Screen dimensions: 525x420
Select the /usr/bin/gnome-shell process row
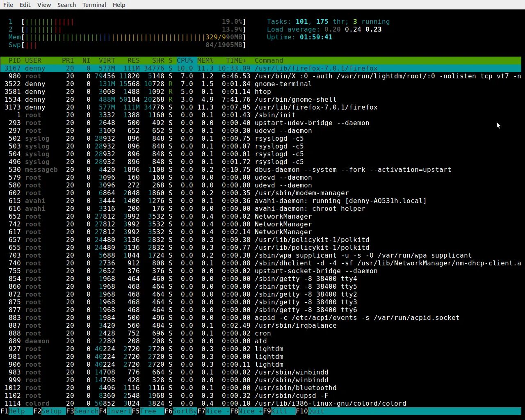pyautogui.click(x=261, y=99)
